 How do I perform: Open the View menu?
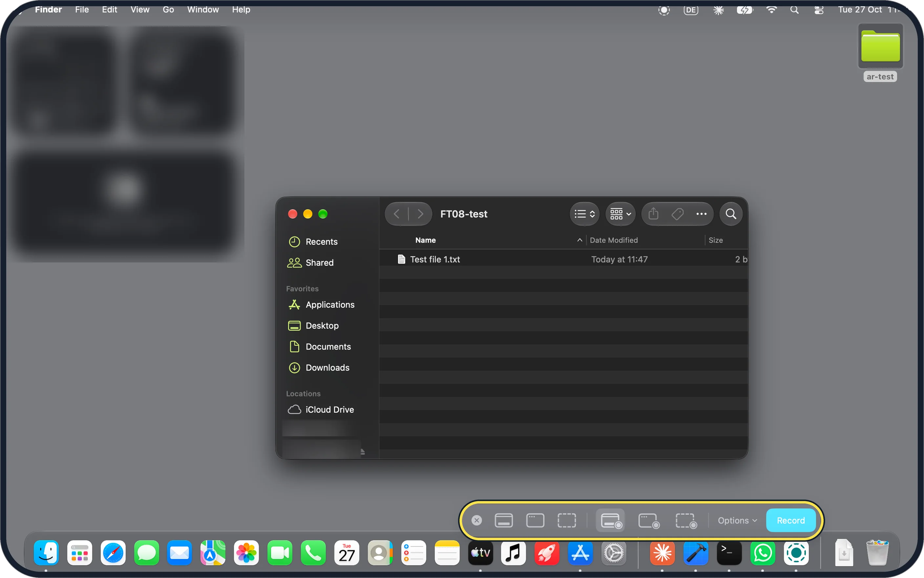pos(139,10)
